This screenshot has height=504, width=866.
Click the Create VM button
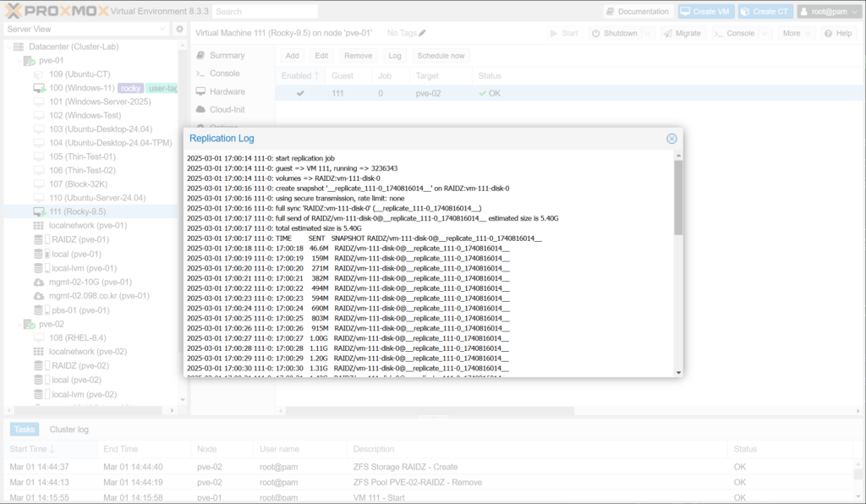(705, 12)
